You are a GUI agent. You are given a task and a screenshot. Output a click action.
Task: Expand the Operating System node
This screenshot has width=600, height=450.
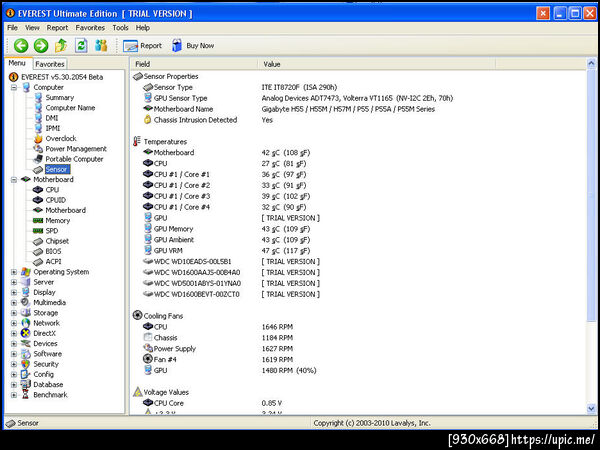(14, 272)
